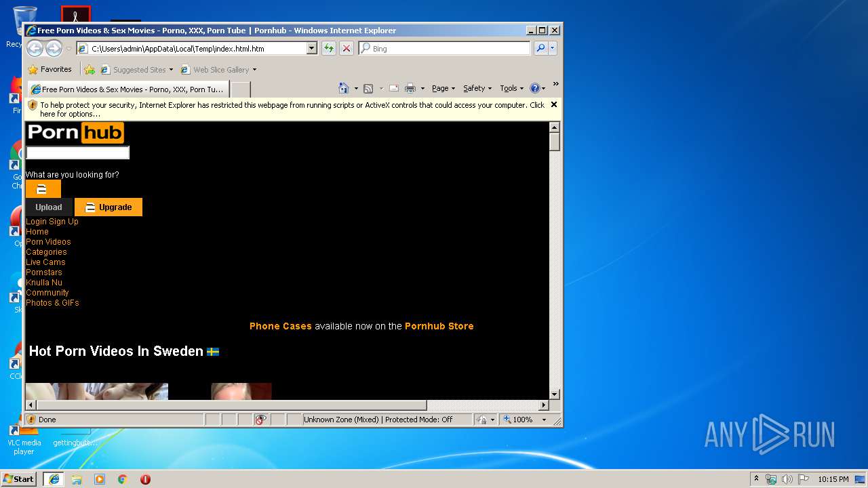The height and width of the screenshot is (488, 868).
Task: Show hidden tray icons arrow
Action: click(x=756, y=479)
